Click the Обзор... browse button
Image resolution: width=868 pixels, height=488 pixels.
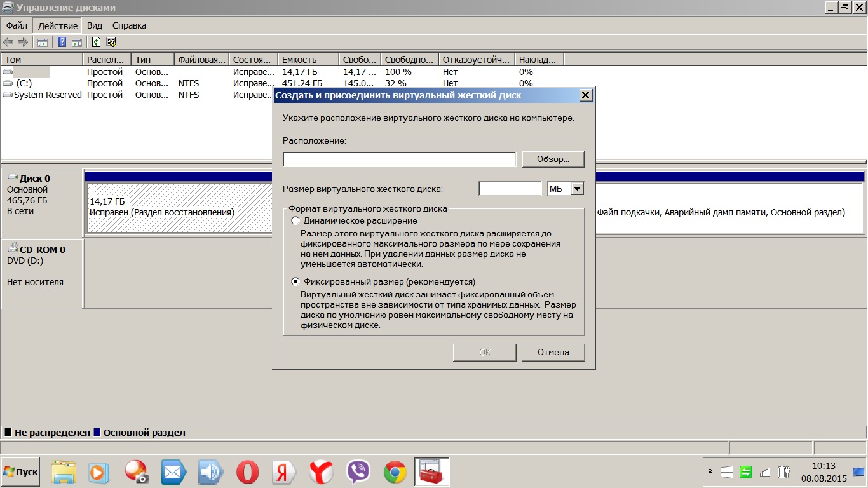click(553, 159)
